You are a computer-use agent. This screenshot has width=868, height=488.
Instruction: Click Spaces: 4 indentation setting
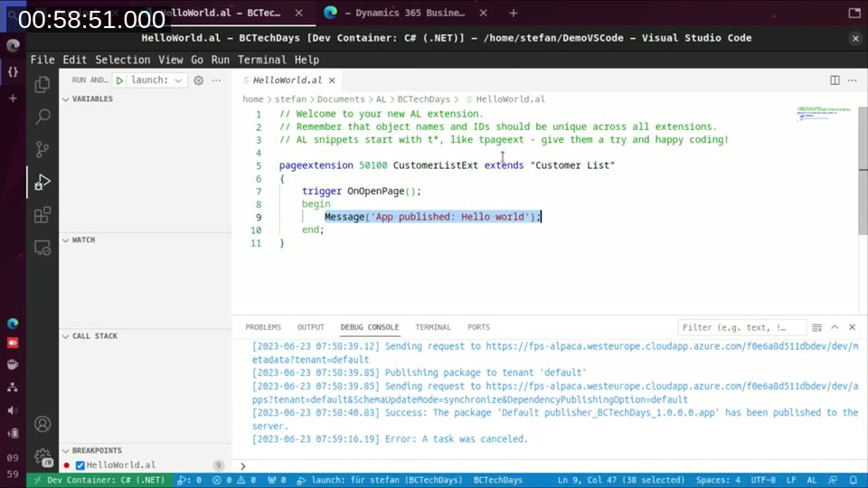tap(718, 480)
